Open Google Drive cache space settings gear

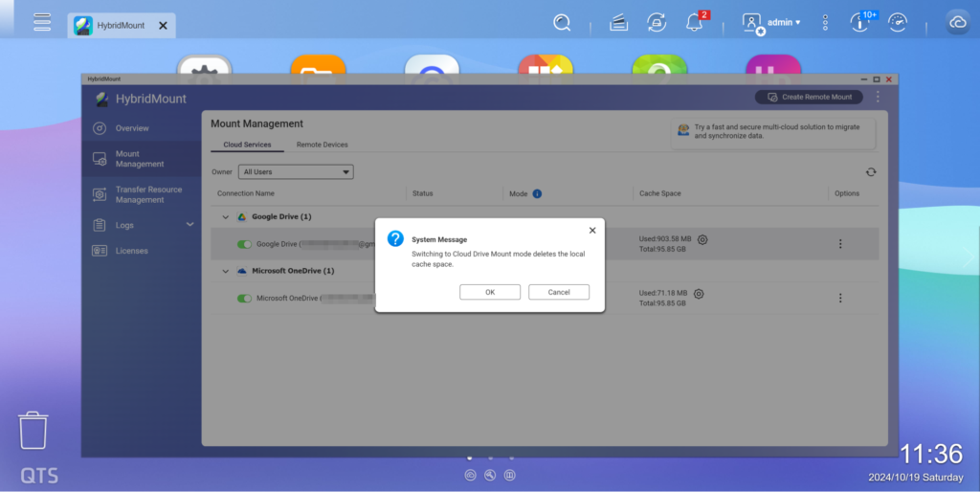pos(702,239)
